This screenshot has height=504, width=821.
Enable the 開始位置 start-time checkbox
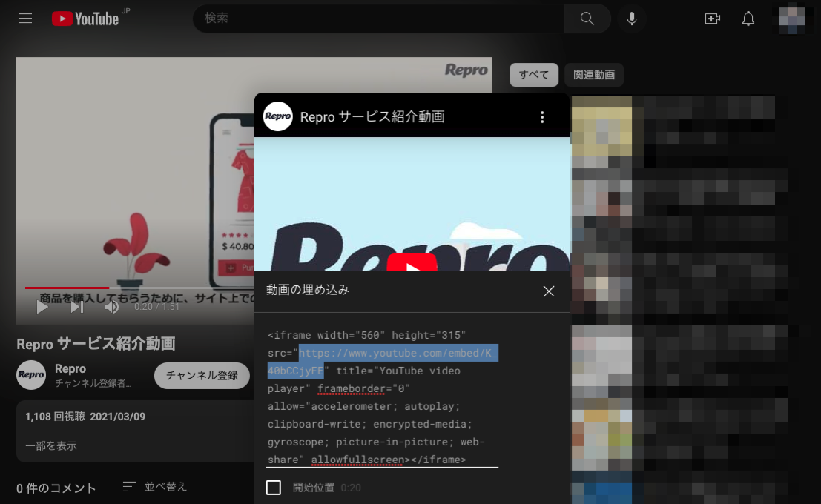[274, 488]
